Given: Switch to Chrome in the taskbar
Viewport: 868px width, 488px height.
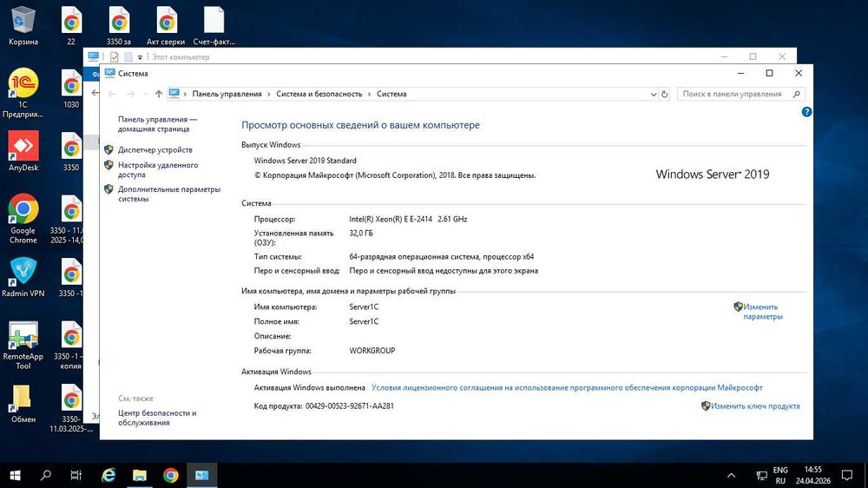Looking at the screenshot, I should pos(170,475).
